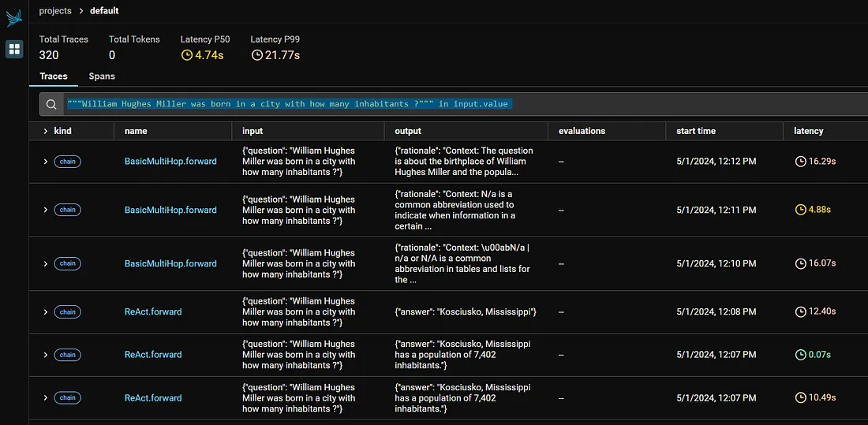
Task: Expand all rows via kind header chevron
Action: click(x=46, y=131)
